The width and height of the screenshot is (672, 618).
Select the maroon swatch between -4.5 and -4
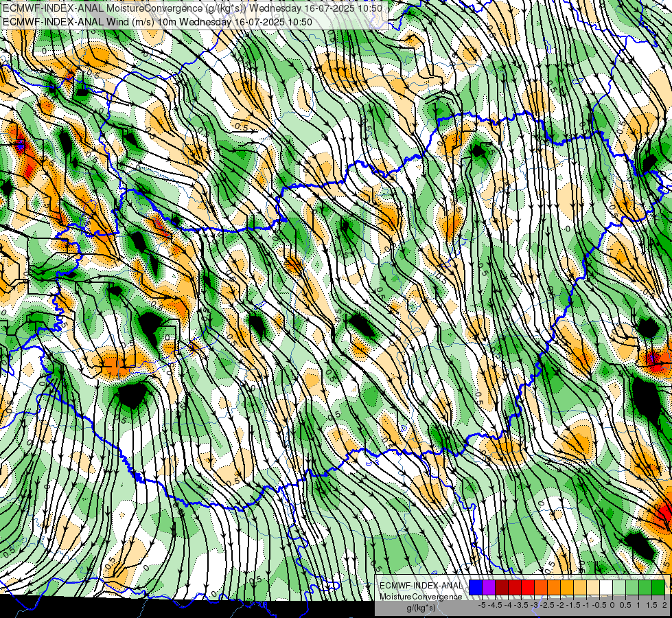click(x=502, y=587)
